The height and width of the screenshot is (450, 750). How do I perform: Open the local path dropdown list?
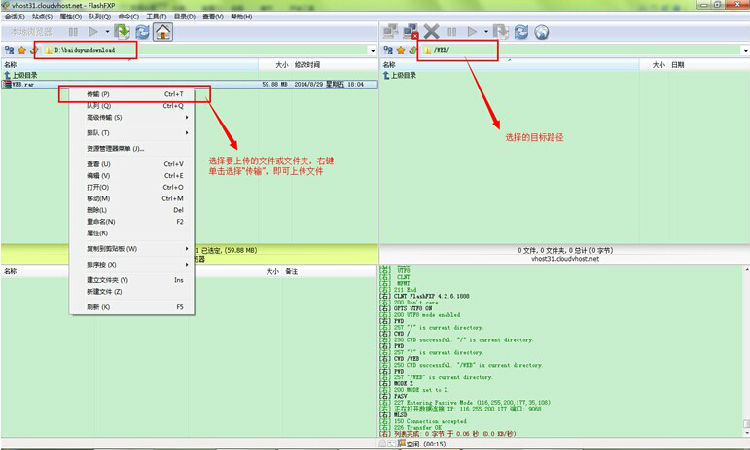373,49
